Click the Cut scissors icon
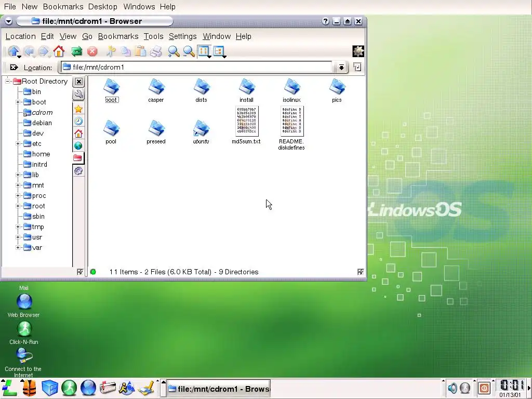Viewport: 532px width, 399px height. [x=111, y=51]
